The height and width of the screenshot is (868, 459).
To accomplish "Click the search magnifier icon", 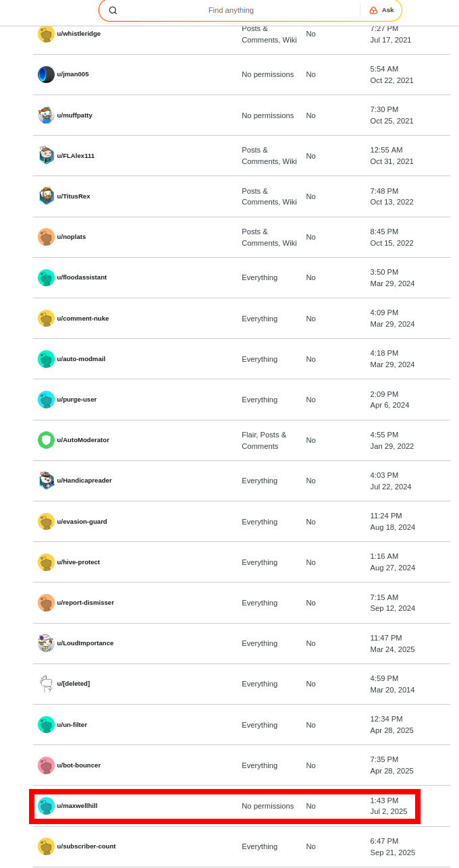I will [x=113, y=10].
